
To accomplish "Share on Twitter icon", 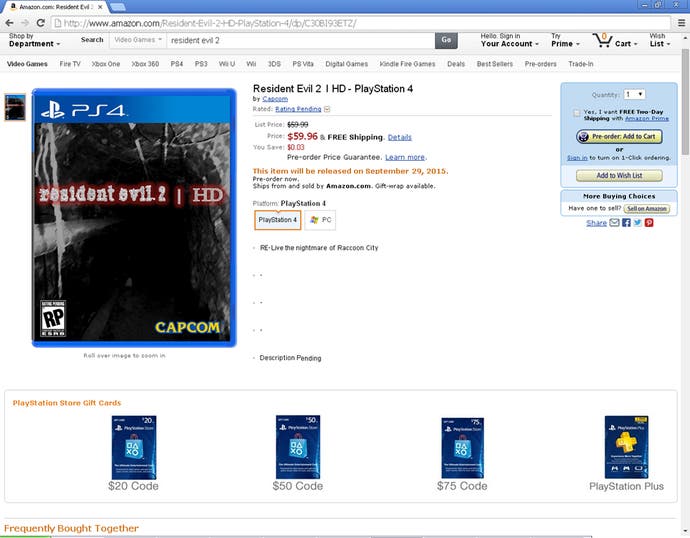I will click(x=638, y=223).
